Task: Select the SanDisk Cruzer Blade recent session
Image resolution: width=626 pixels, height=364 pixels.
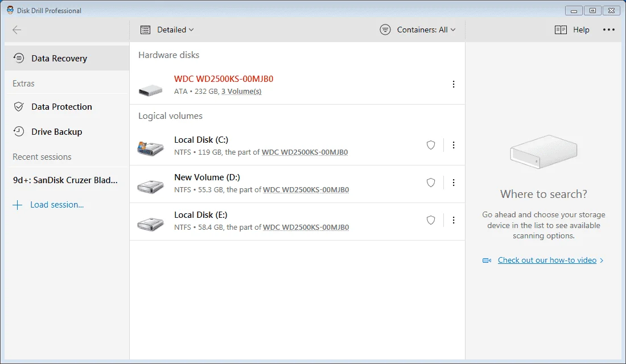Action: pyautogui.click(x=65, y=180)
